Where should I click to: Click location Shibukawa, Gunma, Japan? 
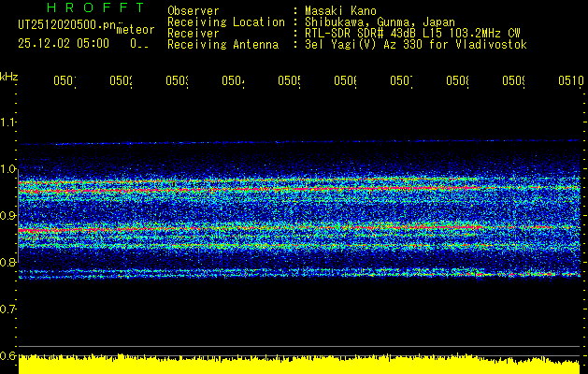(380, 22)
